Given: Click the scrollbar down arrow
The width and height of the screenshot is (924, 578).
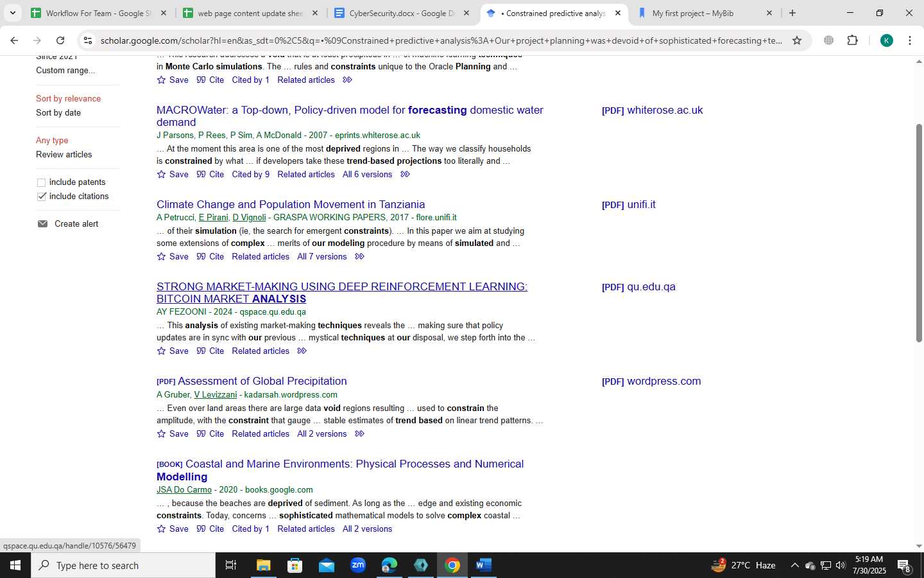Looking at the screenshot, I should pyautogui.click(x=919, y=546).
